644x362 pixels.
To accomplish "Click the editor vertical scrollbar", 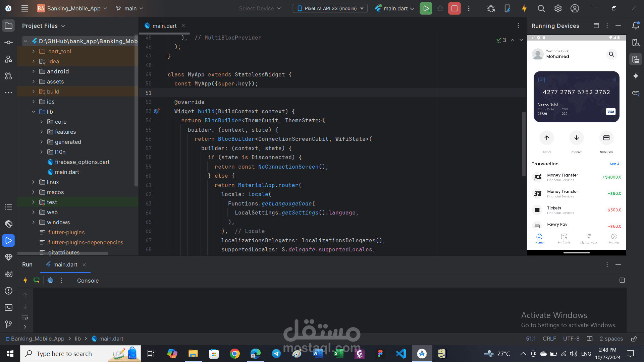I will (x=524, y=144).
